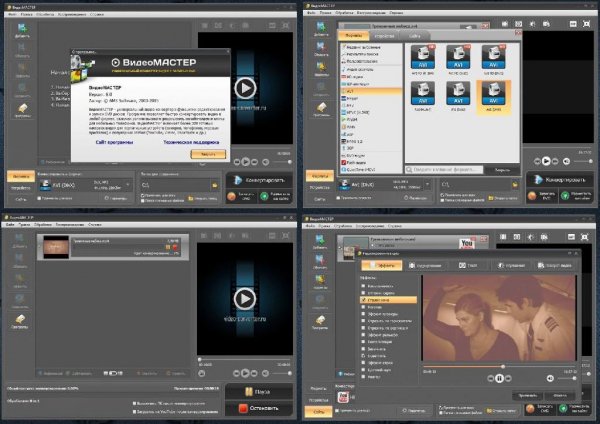Image resolution: width=600 pixels, height=424 pixels.
Task: Open the Техническая поддержка link in the About dialog
Action: tap(191, 142)
